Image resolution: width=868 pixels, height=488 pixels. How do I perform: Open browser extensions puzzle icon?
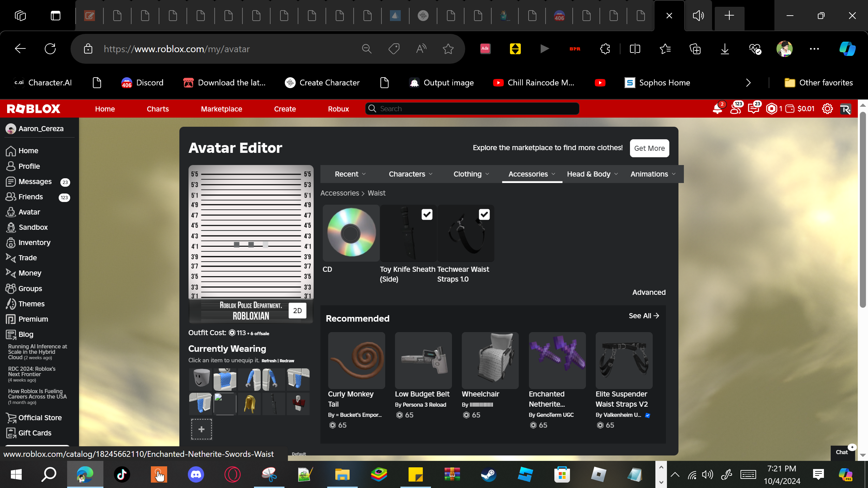(605, 49)
